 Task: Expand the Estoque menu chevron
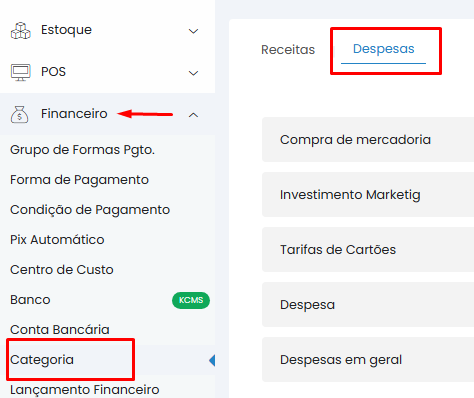click(x=193, y=31)
